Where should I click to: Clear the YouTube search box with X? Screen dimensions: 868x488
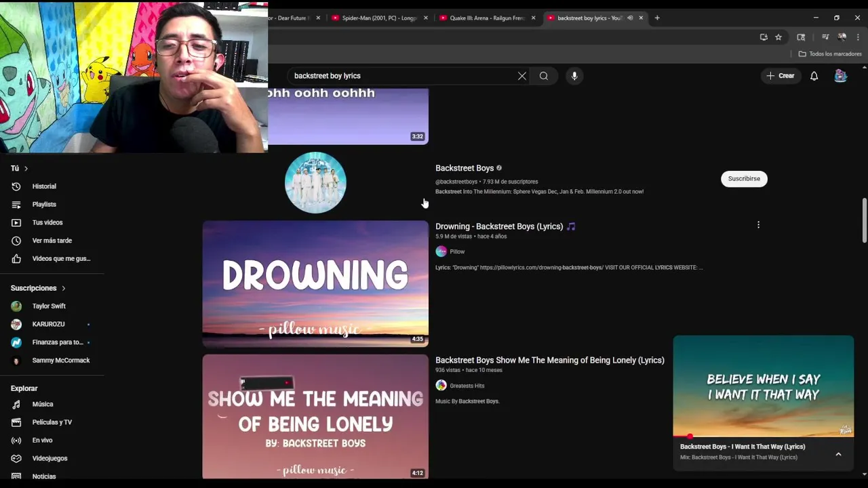click(x=522, y=76)
